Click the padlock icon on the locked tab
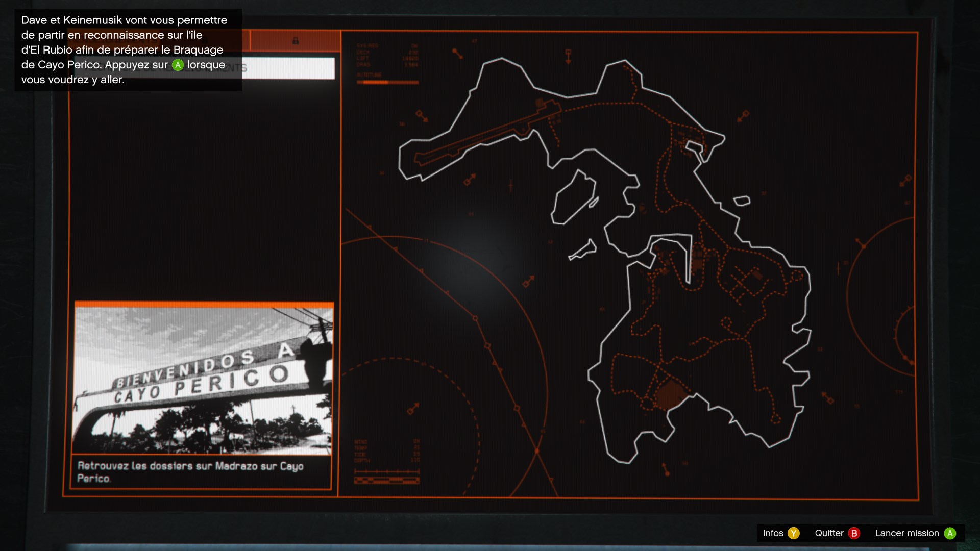Viewport: 980px width, 551px height. coord(295,40)
